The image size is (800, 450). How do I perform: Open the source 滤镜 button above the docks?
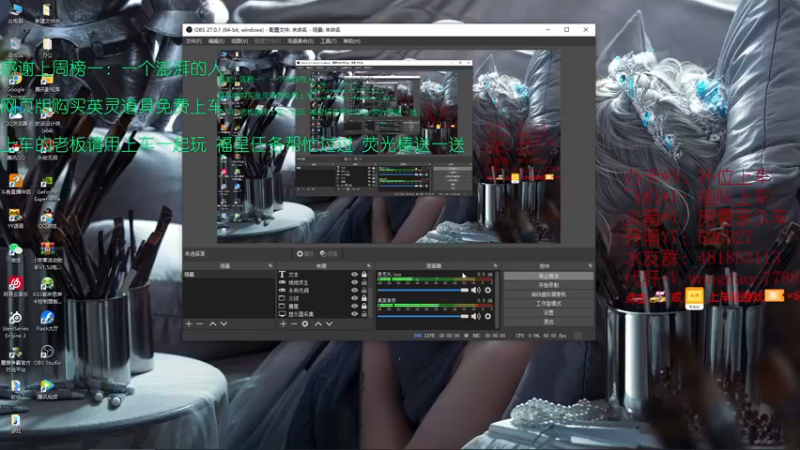[x=329, y=254]
